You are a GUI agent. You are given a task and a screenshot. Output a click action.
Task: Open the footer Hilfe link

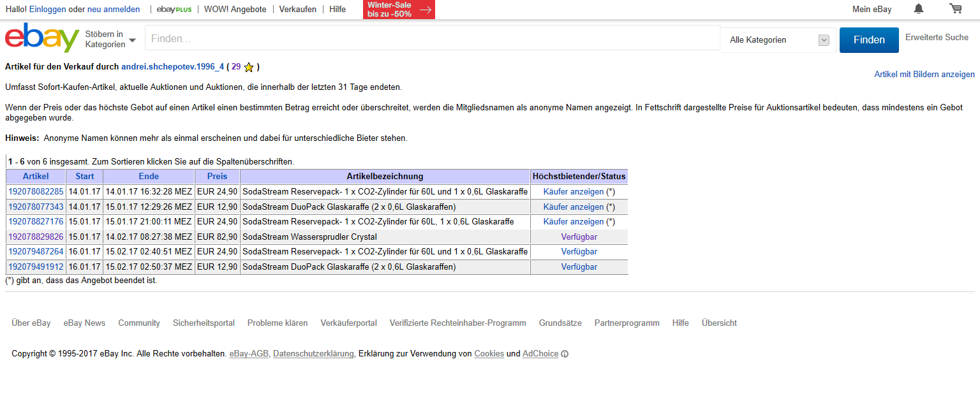[x=681, y=323]
